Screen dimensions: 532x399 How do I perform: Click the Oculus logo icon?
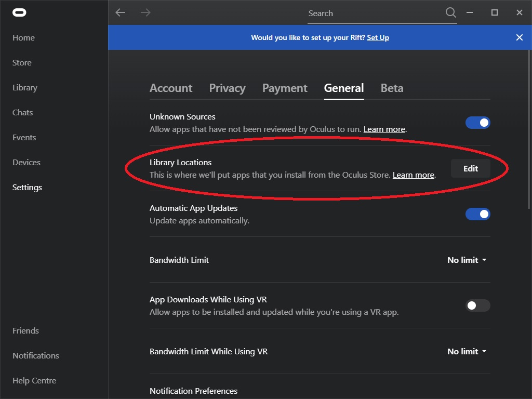coord(19,12)
